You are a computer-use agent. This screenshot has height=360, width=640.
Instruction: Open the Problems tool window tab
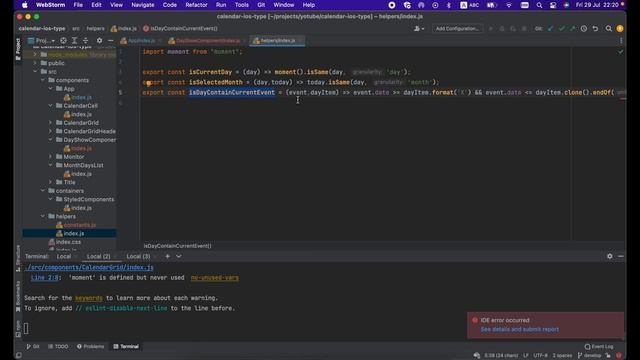click(91, 347)
